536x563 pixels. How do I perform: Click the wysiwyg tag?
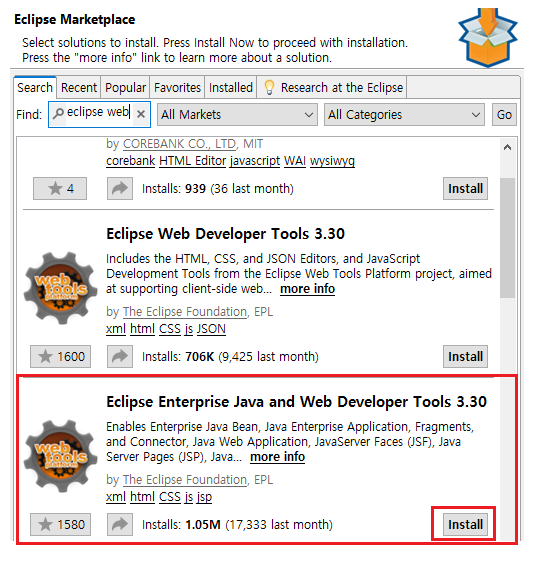[x=332, y=160]
